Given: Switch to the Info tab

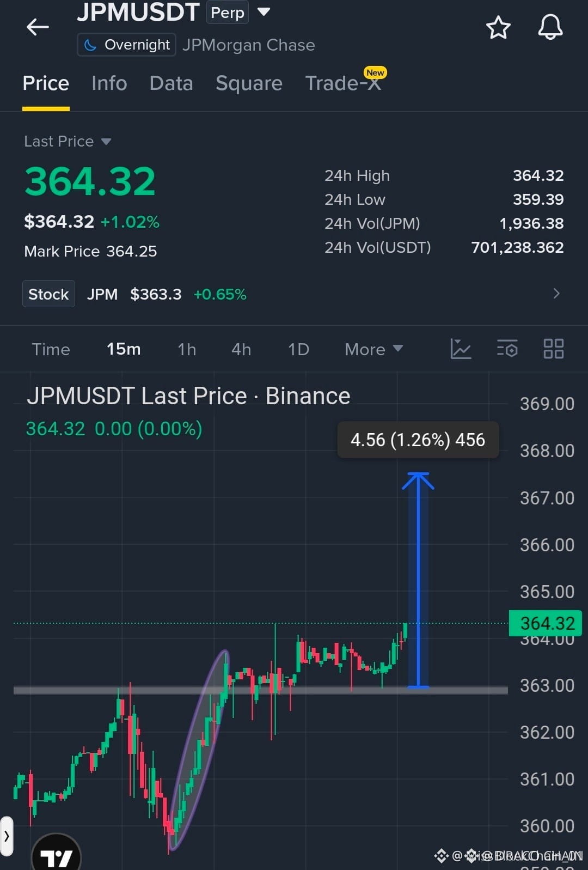Looking at the screenshot, I should point(109,83).
